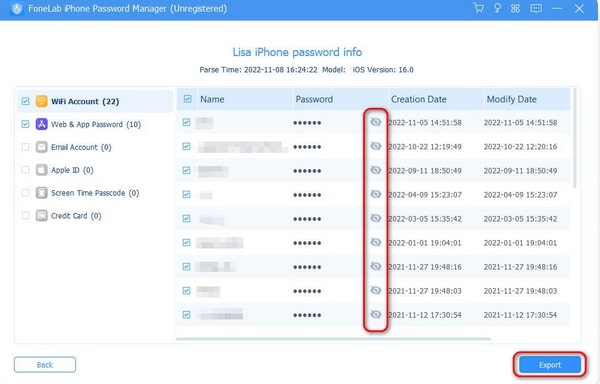600x384 pixels.
Task: Uncheck the row created 2021-11-27 19:48:16
Action: pyautogui.click(x=186, y=267)
